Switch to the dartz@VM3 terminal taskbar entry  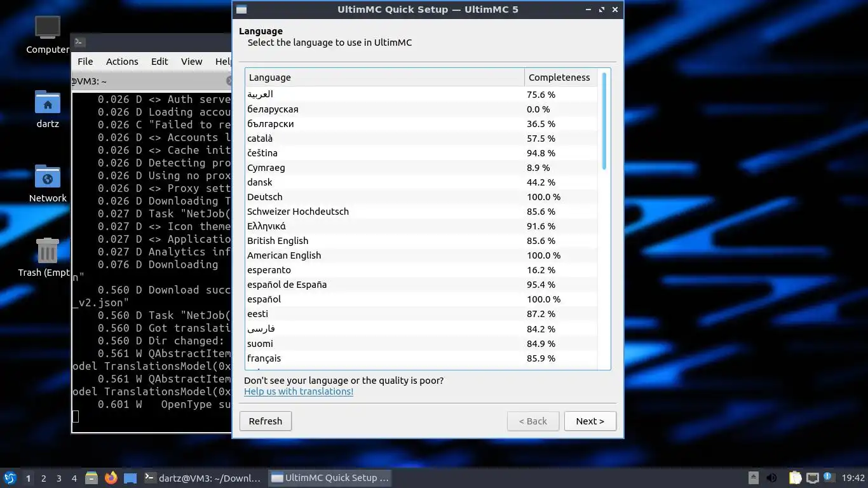(x=202, y=478)
